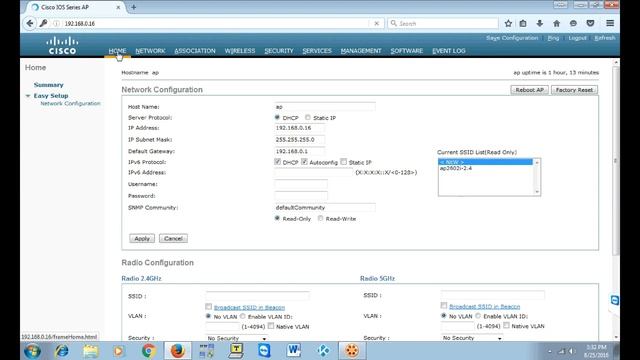Open the bookmarks library clipboard icon
The width and height of the screenshot is (640, 360).
point(523,24)
